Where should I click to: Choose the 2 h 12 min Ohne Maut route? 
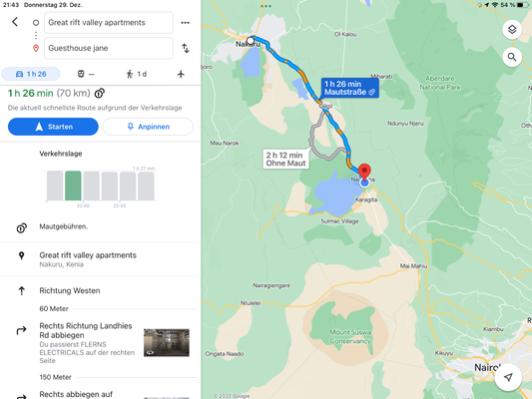click(285, 159)
